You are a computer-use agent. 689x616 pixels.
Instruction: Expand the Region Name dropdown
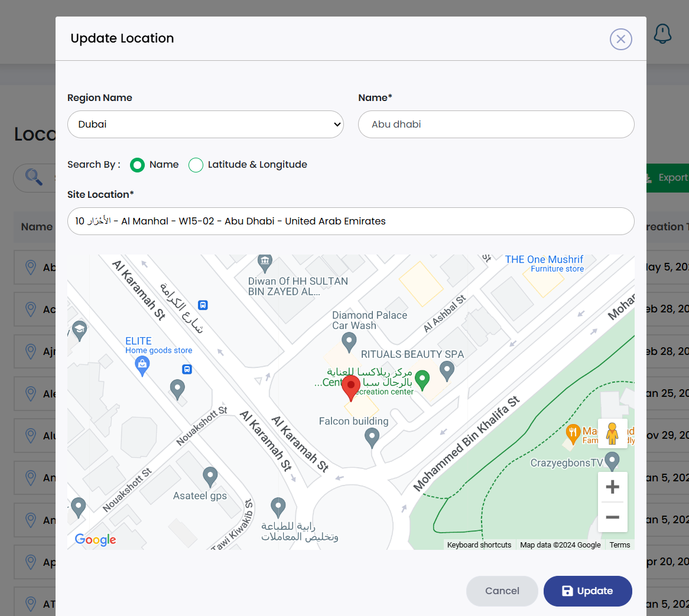point(205,125)
